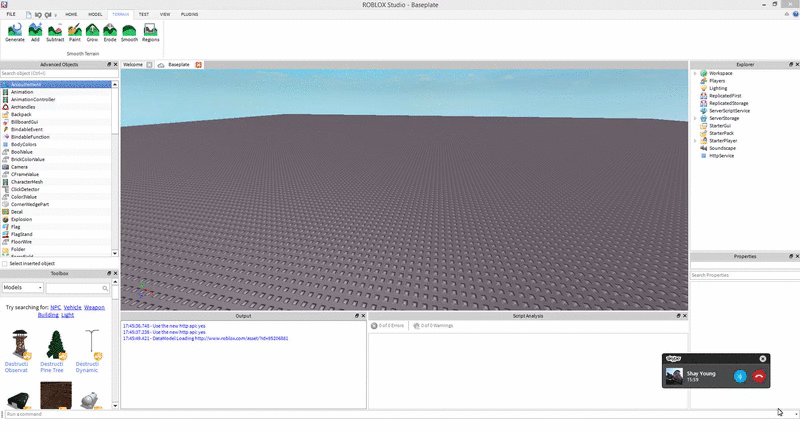
Task: Mute microphone in Skype call popup
Action: pos(740,376)
